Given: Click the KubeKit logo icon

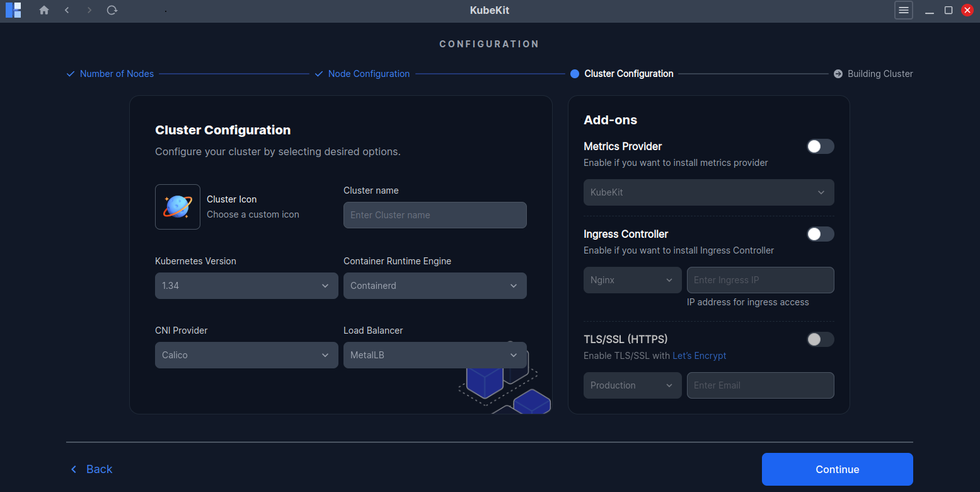Looking at the screenshot, I should pos(13,10).
